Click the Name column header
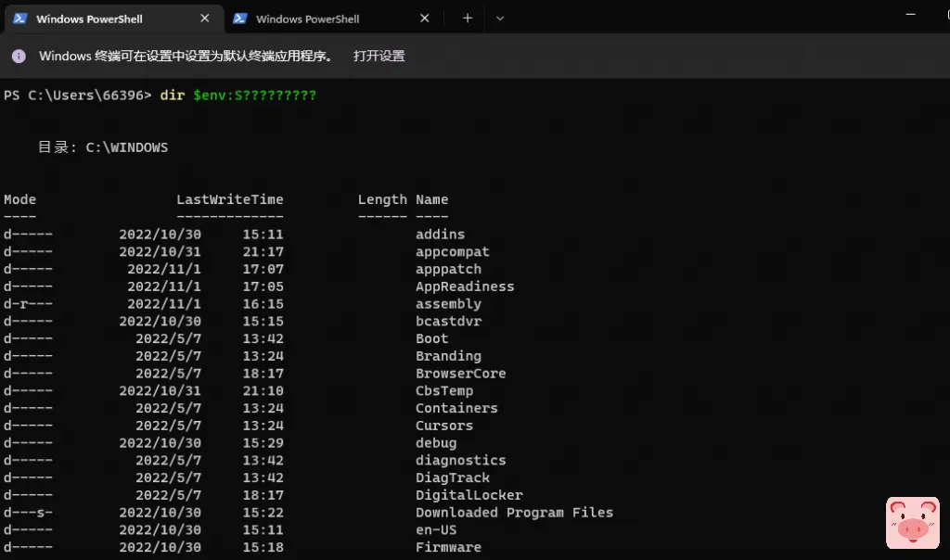Screen dimensions: 950x560 (431, 199)
